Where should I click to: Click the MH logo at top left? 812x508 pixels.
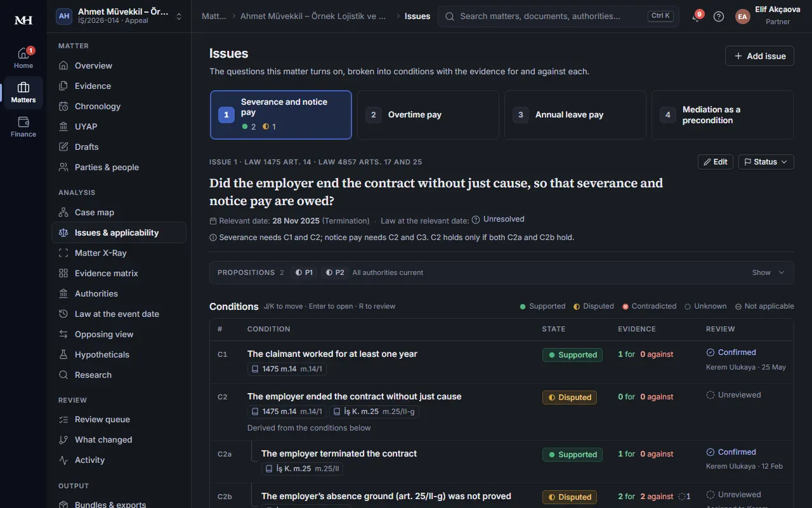click(x=23, y=20)
